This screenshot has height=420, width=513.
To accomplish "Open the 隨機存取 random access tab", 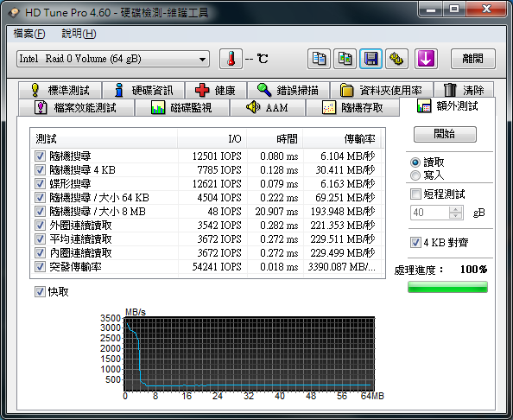I will pos(352,107).
